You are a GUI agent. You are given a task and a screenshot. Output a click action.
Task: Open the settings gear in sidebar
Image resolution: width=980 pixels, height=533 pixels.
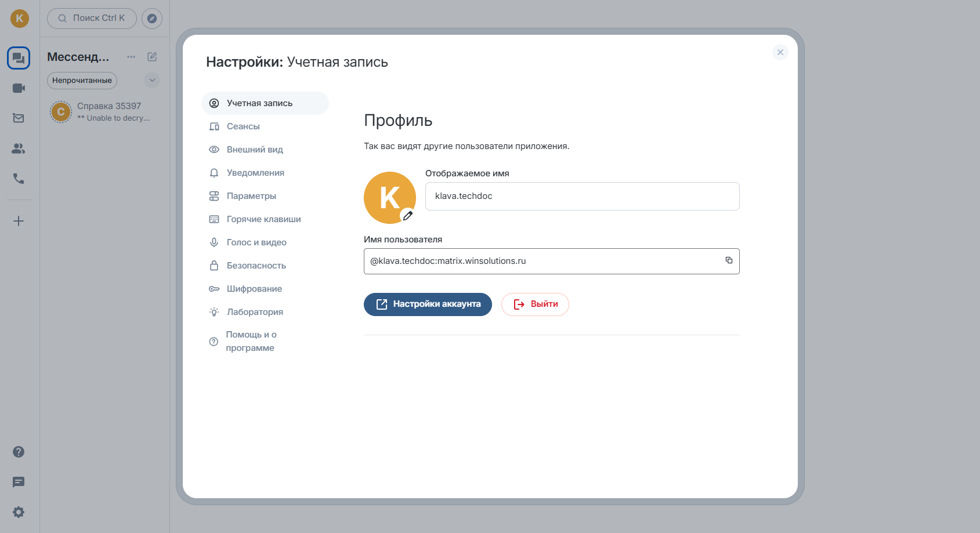click(x=19, y=512)
